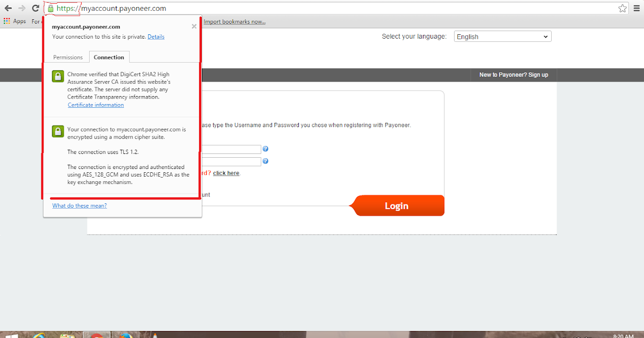Click the forward navigation arrow
Screen dimensions: 644x338
click(x=20, y=8)
